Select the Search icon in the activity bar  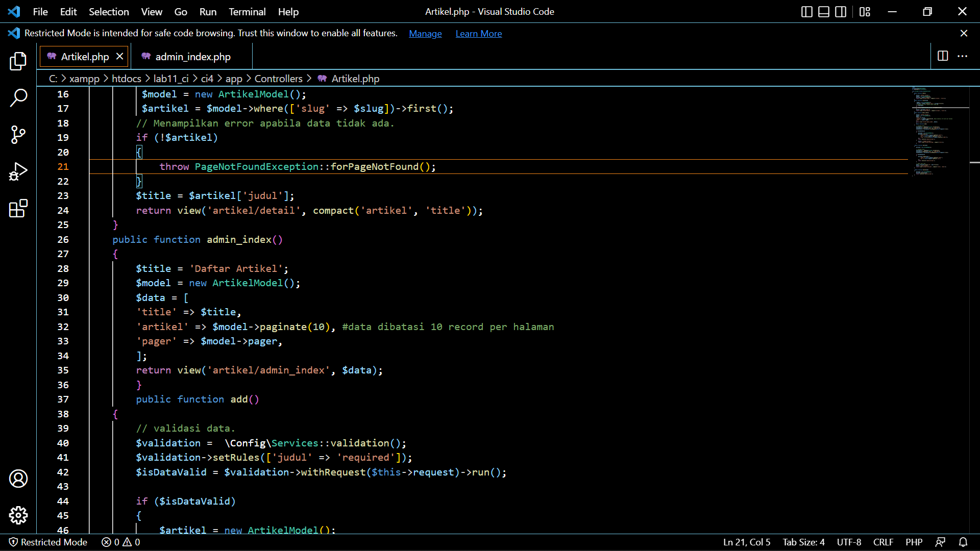(x=18, y=98)
